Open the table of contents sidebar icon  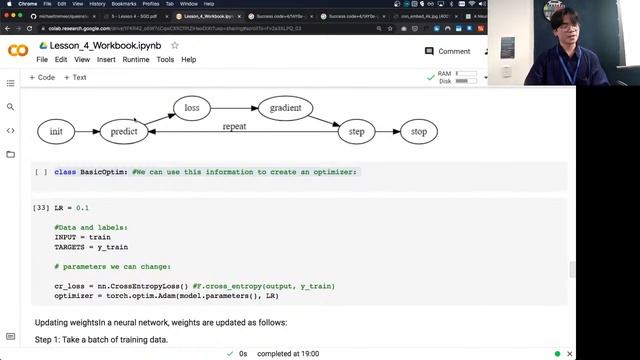(11, 83)
